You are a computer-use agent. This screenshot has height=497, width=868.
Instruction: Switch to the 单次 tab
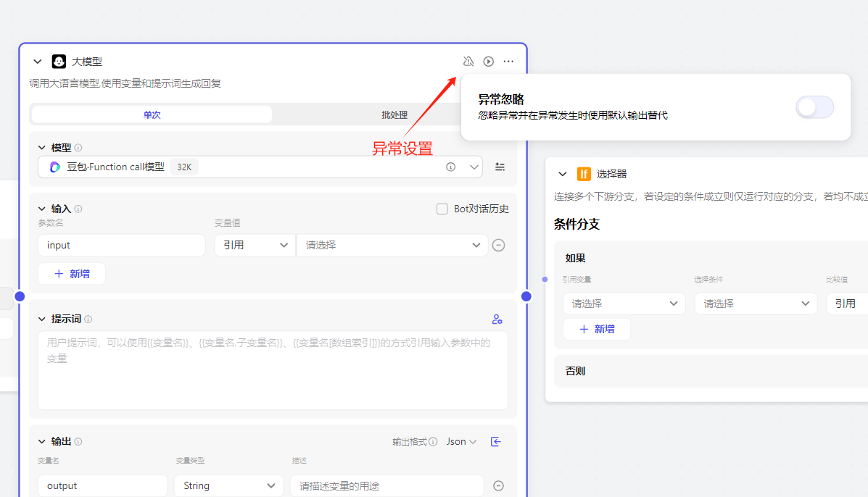(x=152, y=114)
